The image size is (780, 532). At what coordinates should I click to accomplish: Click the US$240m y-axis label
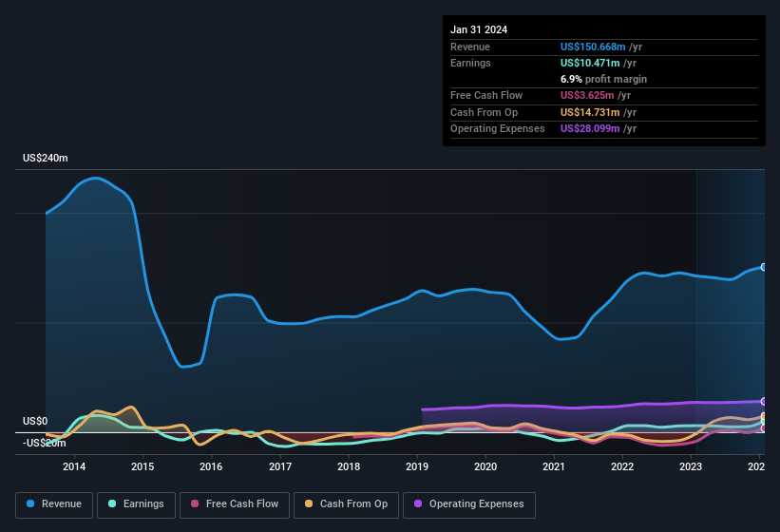46,158
